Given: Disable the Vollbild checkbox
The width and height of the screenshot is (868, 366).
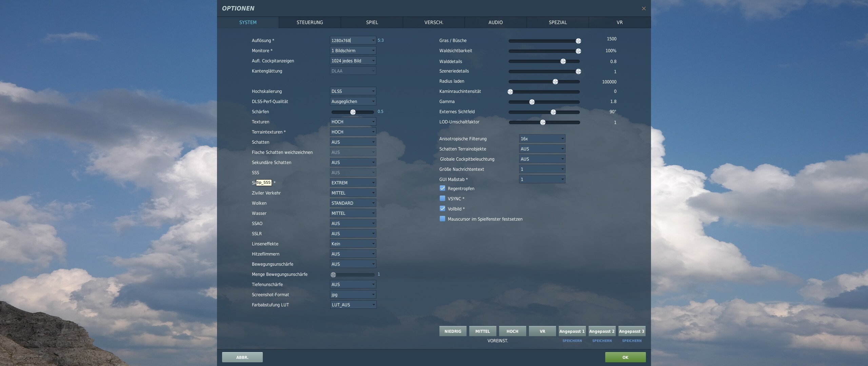Looking at the screenshot, I should coord(442,208).
